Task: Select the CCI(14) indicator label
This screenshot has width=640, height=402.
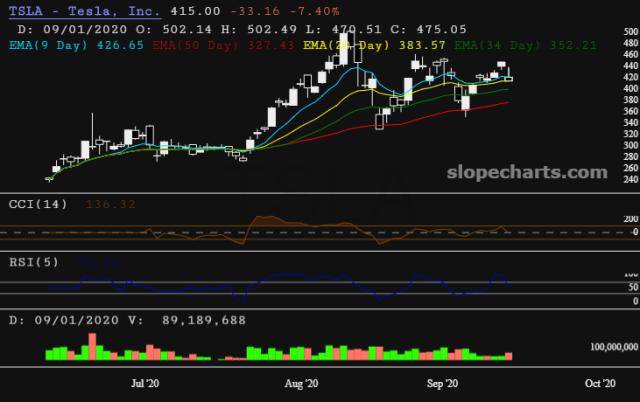Action: pyautogui.click(x=38, y=204)
